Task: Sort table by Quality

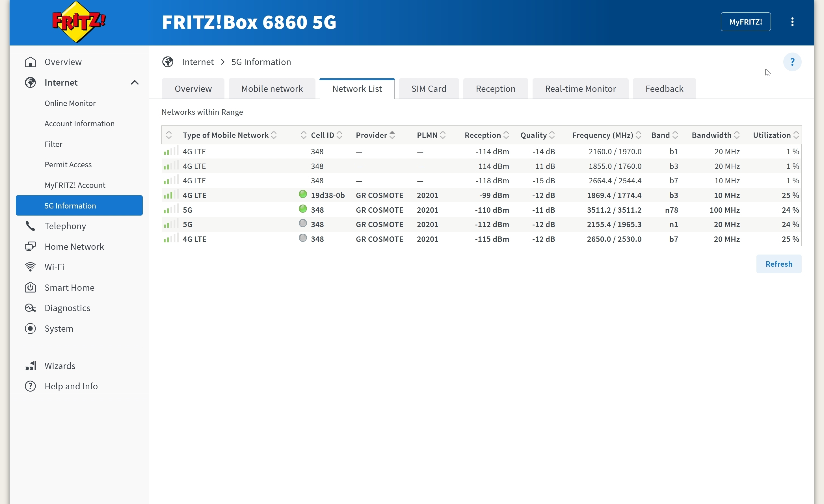Action: click(x=537, y=135)
